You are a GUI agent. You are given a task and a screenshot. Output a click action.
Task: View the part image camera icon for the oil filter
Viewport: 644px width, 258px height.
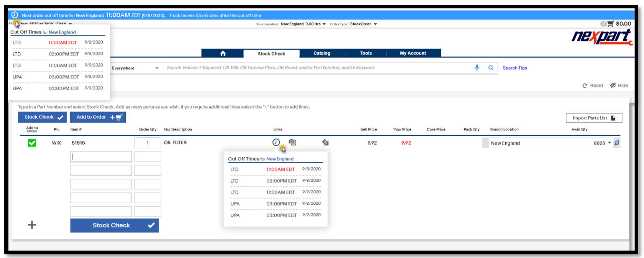pyautogui.click(x=292, y=142)
